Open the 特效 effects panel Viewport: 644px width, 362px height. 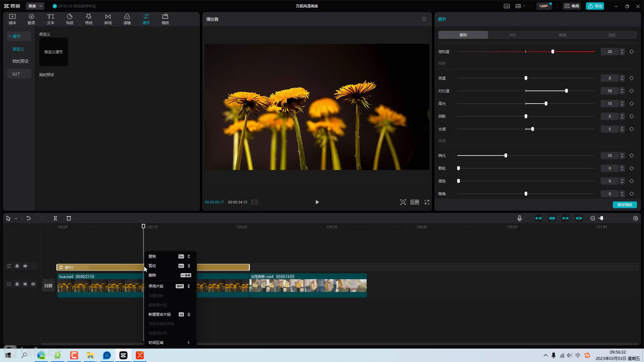pos(89,19)
